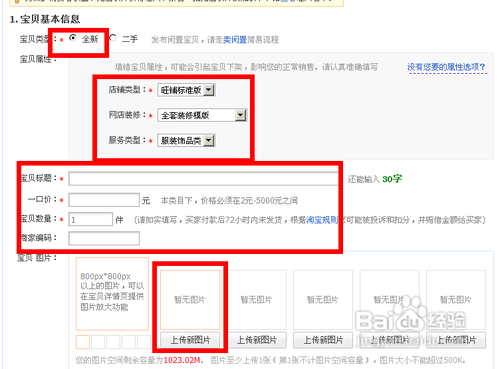
Task: Open the 没有您要的属性选项? link
Action: coord(447,67)
